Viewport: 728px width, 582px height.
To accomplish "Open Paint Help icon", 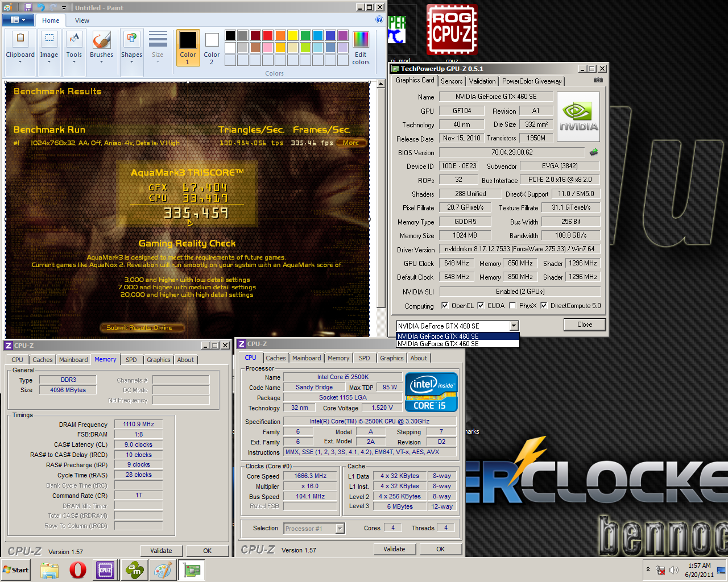I will [x=379, y=19].
